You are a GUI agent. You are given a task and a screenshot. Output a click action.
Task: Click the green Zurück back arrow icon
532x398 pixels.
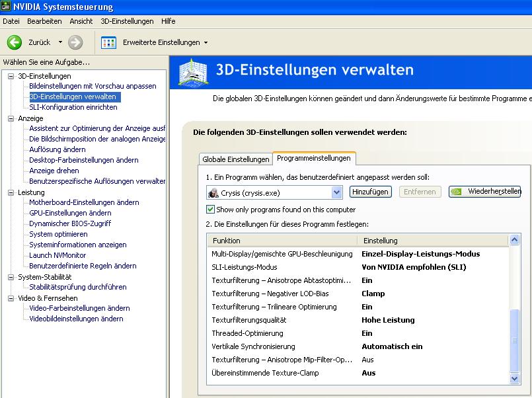(15, 42)
